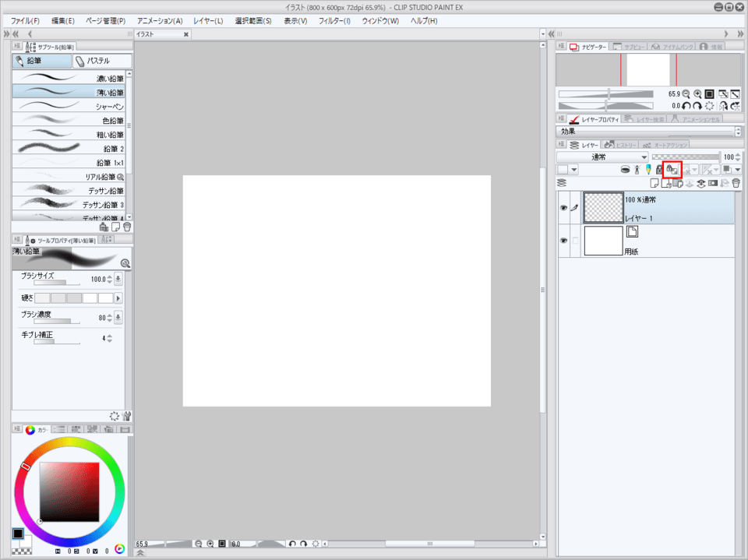
Task: Expand the 硬さ hardness options arrow
Action: 118,298
